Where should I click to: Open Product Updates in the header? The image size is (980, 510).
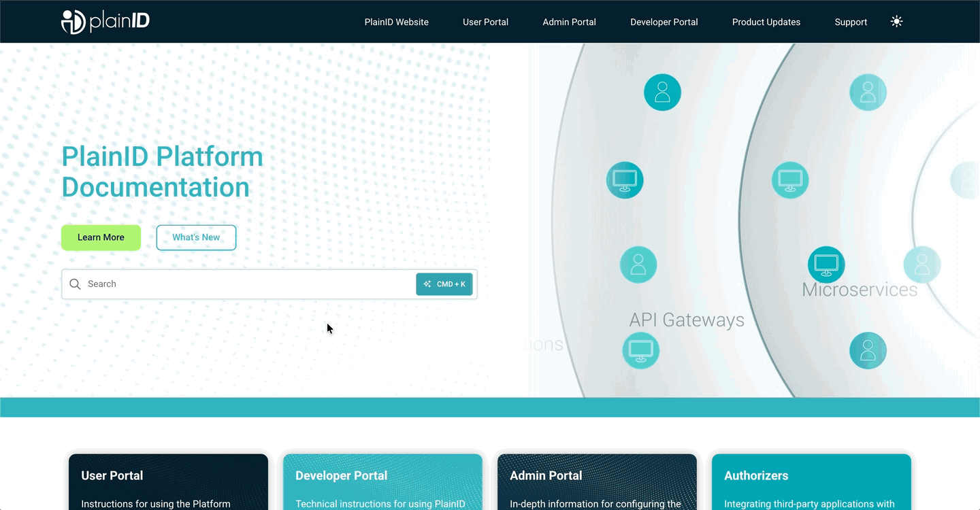(x=766, y=22)
